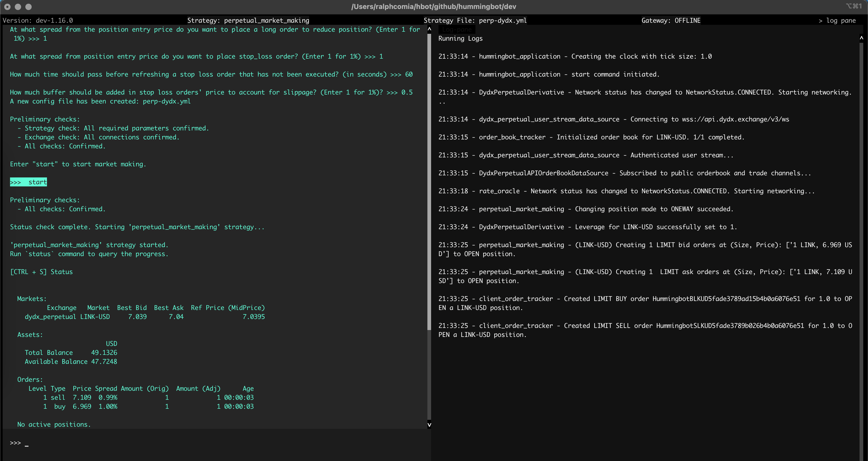Click the up chevron on the log pane scrollbar
Viewport: 868px width, 461px height.
pos(861,38)
